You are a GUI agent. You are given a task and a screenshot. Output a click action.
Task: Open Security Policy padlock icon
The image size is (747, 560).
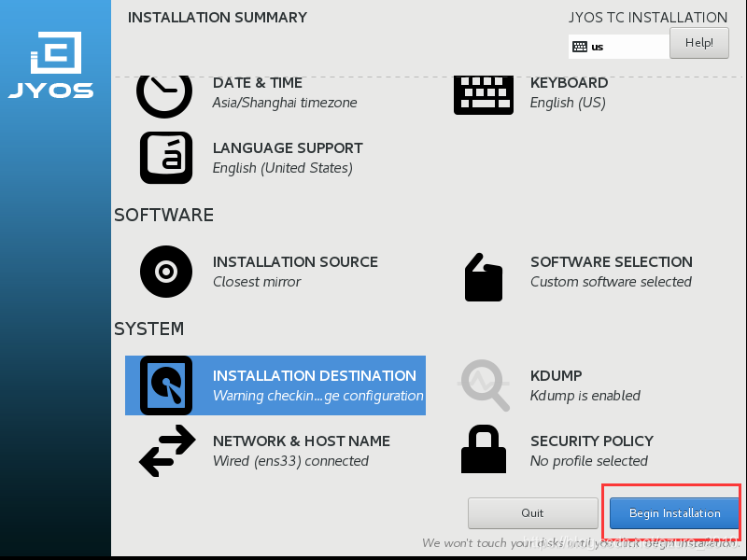(x=484, y=449)
